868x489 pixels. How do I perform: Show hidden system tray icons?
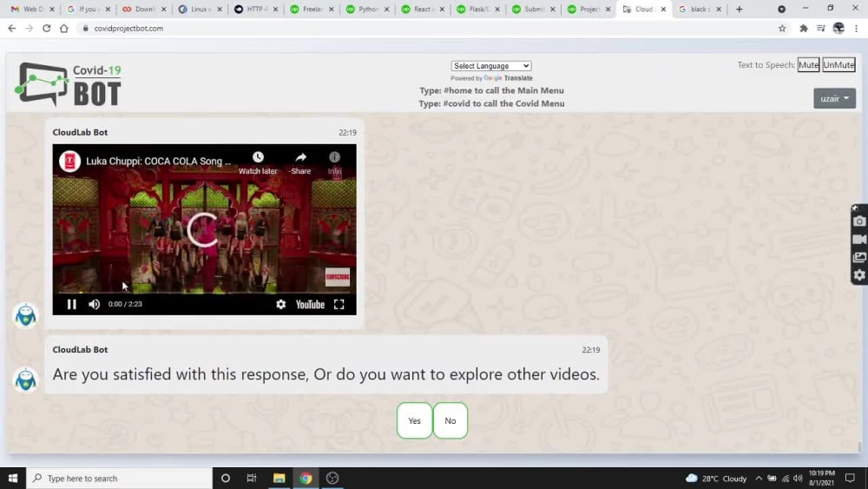759,479
